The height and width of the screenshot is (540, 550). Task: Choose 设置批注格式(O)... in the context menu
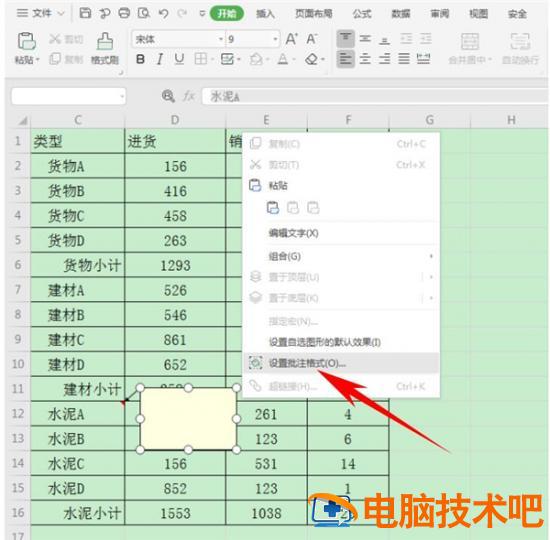tap(341, 363)
